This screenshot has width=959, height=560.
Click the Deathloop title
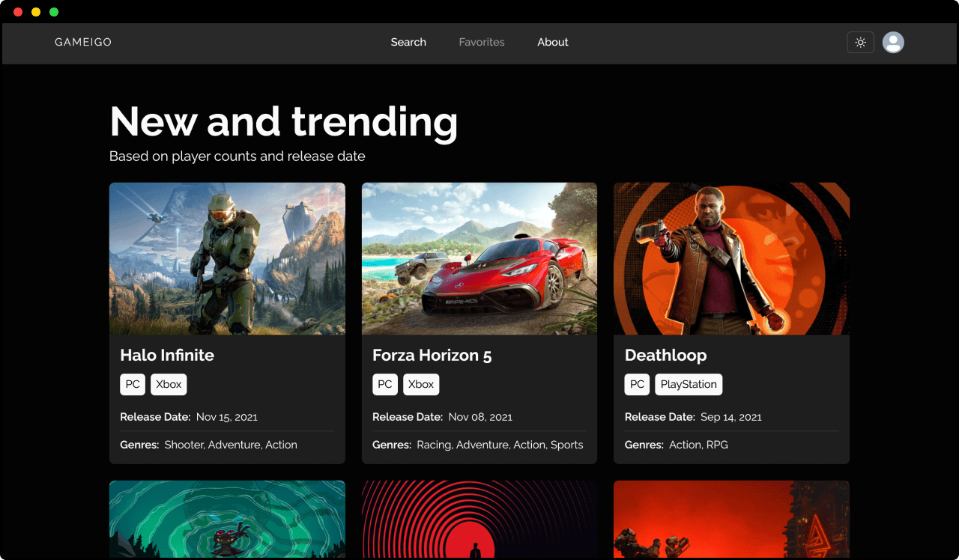(x=665, y=355)
